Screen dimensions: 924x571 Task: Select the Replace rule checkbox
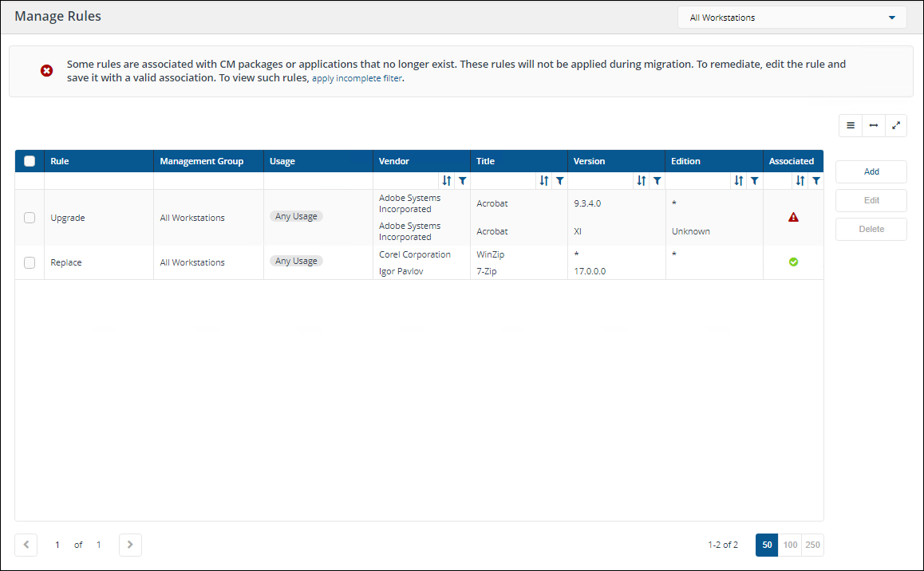pyautogui.click(x=30, y=262)
